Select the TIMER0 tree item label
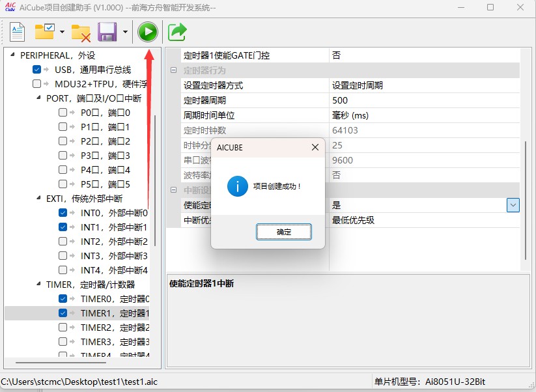 pyautogui.click(x=115, y=299)
